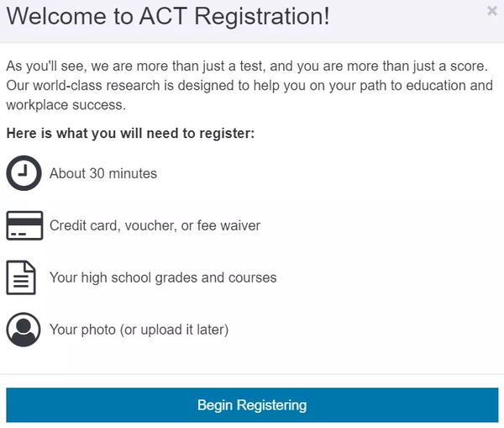Viewport: 504px width, 428px height.
Task: Click the user photo profile icon
Action: [x=24, y=330]
